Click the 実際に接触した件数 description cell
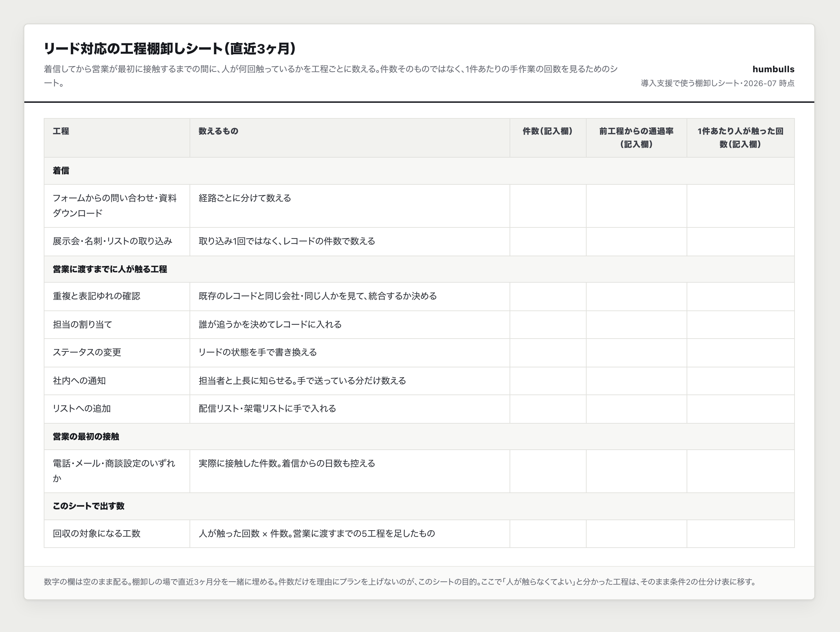Screen dimensions: 840x632 click(x=350, y=471)
